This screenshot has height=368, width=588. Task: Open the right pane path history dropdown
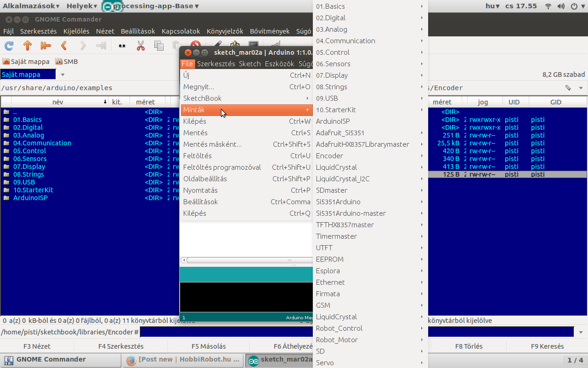pyautogui.click(x=581, y=88)
